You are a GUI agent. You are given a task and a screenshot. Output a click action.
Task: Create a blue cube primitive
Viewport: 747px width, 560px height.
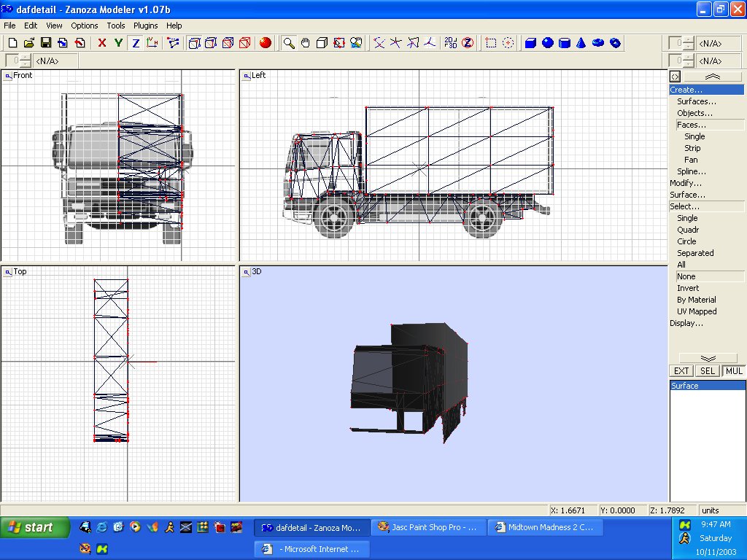coord(530,43)
